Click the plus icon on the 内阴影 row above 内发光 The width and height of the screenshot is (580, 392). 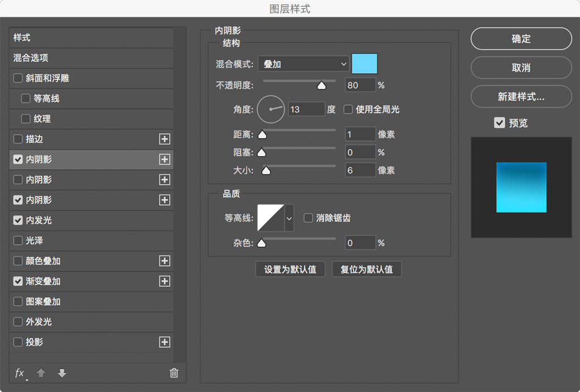click(x=165, y=200)
